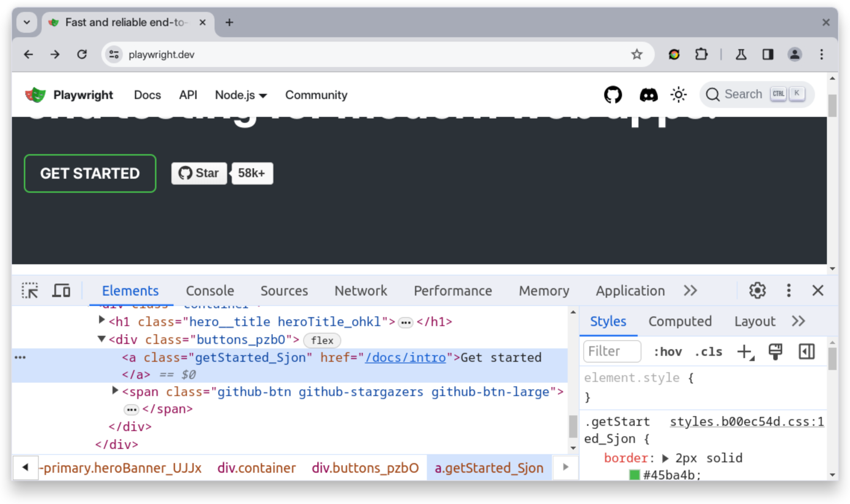Screen dimensions: 850x504
Task: Click the DevTools more options menu icon
Action: 788,290
